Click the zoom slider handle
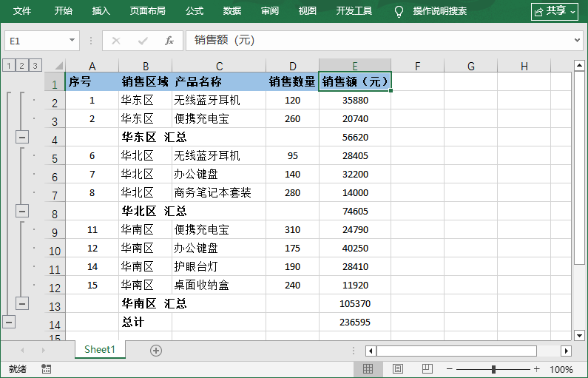The width and height of the screenshot is (588, 378). [493, 369]
